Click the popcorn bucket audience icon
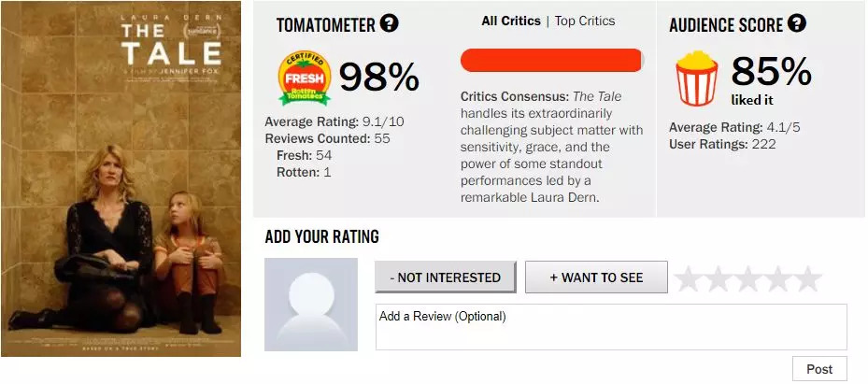The width and height of the screenshot is (868, 384). tap(696, 78)
